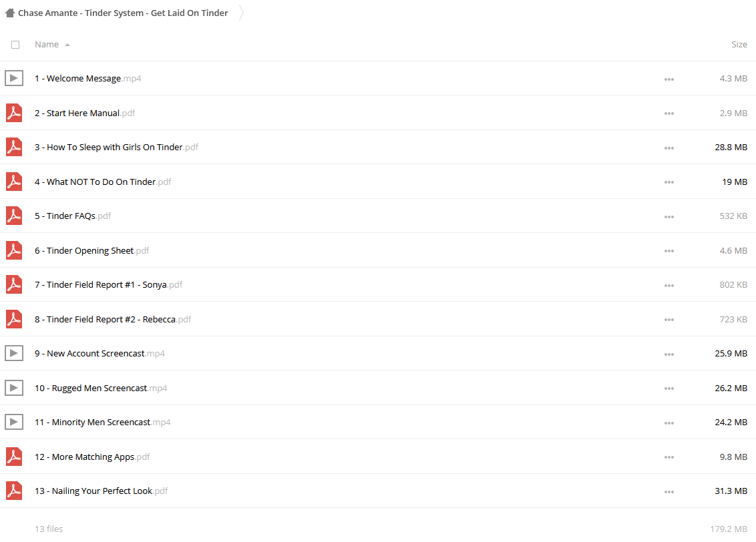Click video icon for Minority Men Screencast
This screenshot has width=756, height=542.
pyautogui.click(x=14, y=422)
